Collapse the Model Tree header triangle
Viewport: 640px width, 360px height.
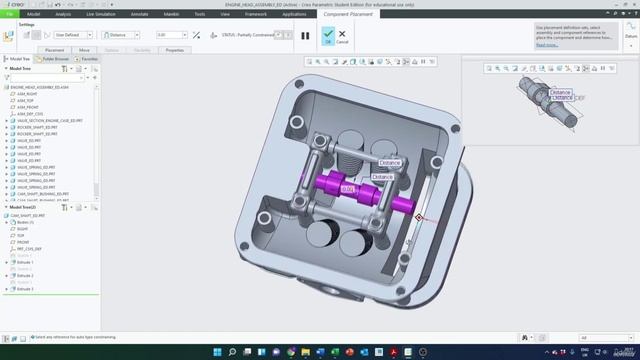click(x=6, y=69)
